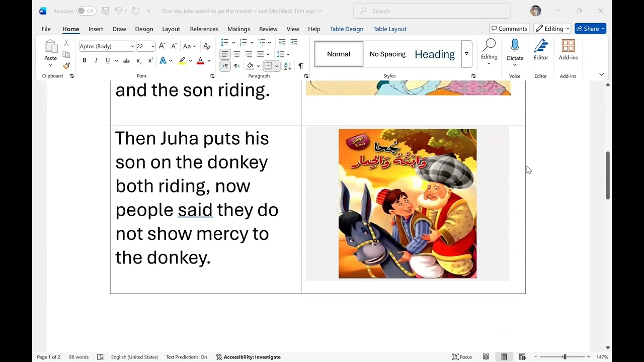Select the Format Painter brush

click(x=66, y=66)
